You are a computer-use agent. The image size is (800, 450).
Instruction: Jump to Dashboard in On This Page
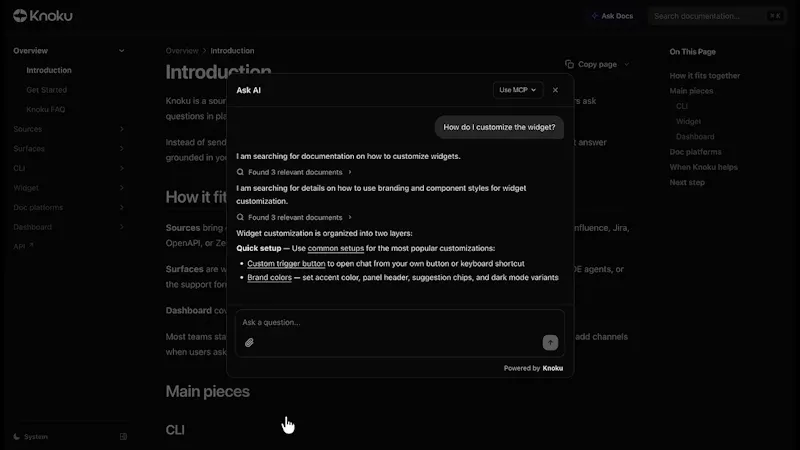[x=695, y=137]
